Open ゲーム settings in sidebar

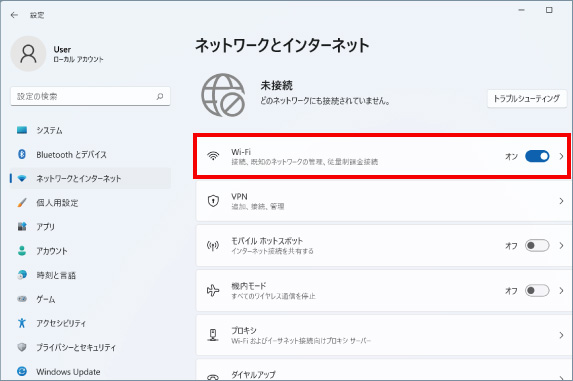[91, 299]
